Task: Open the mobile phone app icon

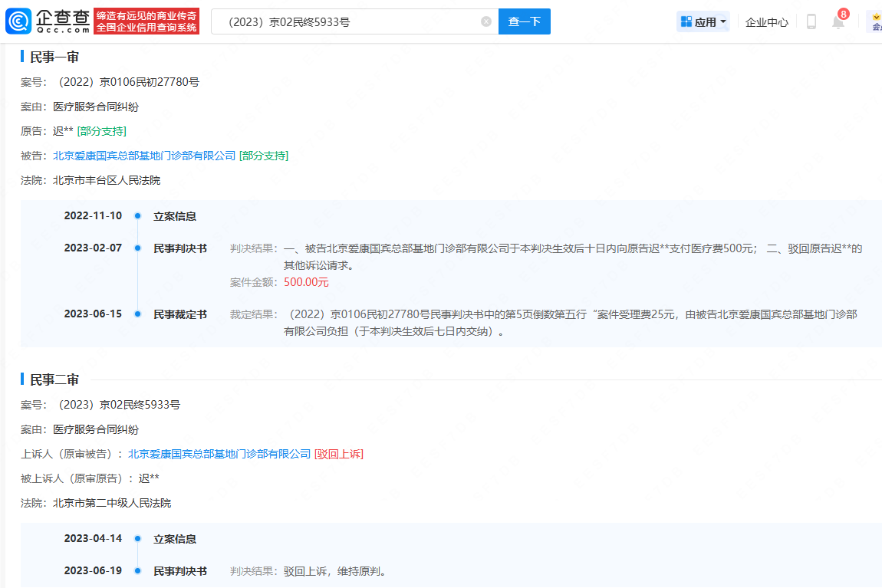Action: click(811, 21)
